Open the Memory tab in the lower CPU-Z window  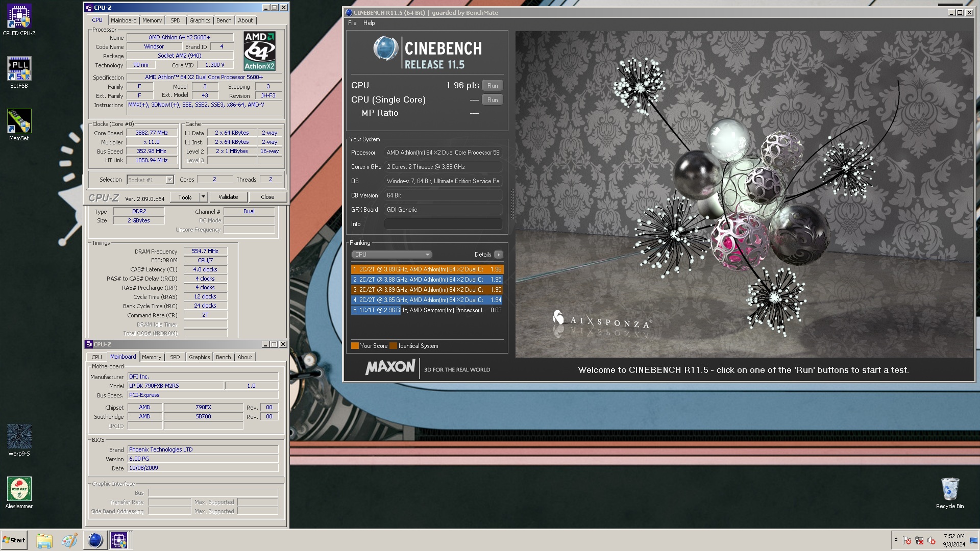[152, 357]
